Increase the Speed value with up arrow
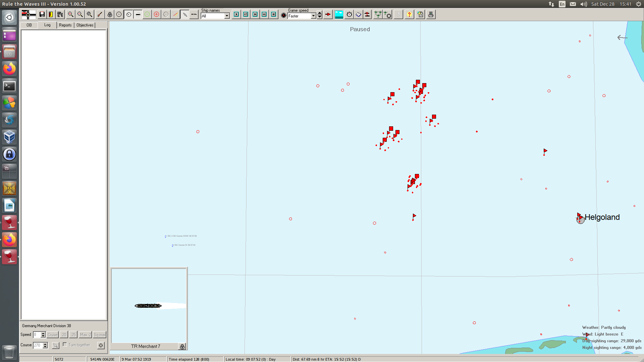The width and height of the screenshot is (644, 362). (x=43, y=333)
